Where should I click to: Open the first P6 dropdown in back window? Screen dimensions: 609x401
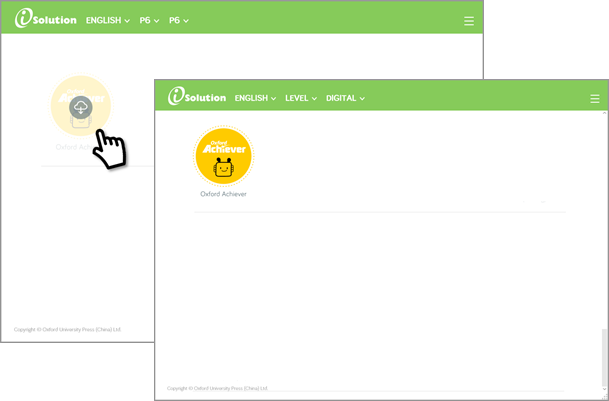[x=150, y=21]
